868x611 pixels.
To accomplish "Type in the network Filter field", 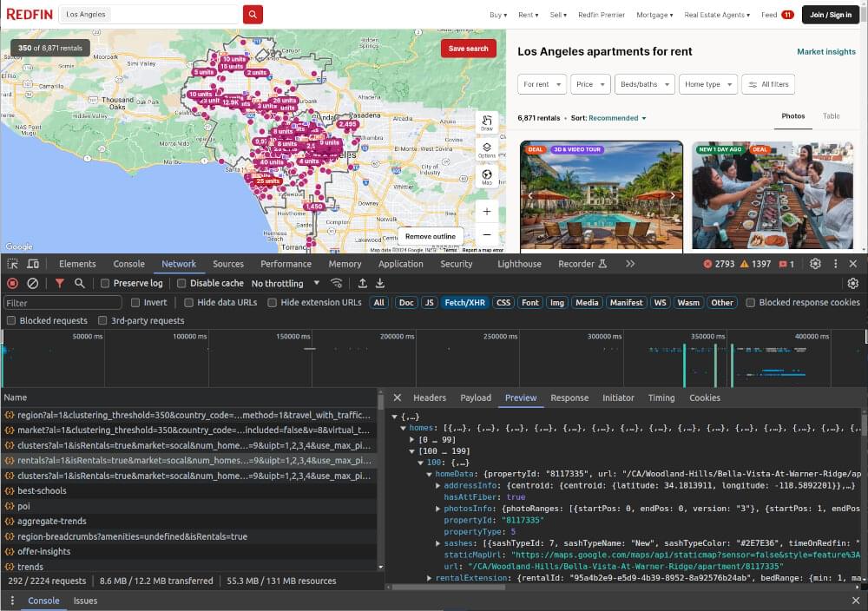I will 61,302.
